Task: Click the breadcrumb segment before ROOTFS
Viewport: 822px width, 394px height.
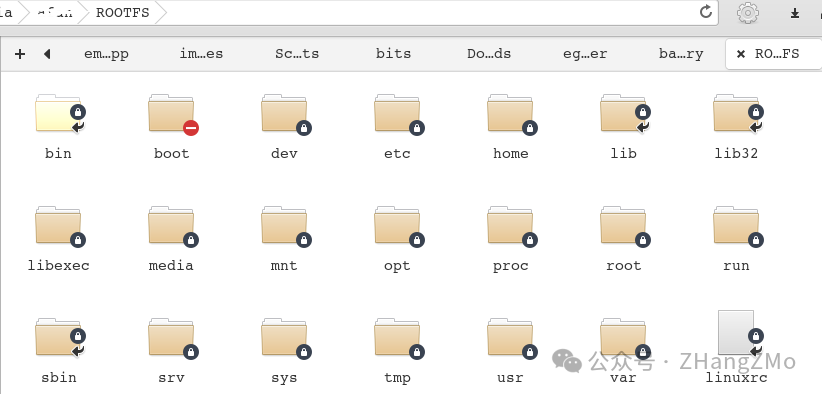Action: coord(55,13)
